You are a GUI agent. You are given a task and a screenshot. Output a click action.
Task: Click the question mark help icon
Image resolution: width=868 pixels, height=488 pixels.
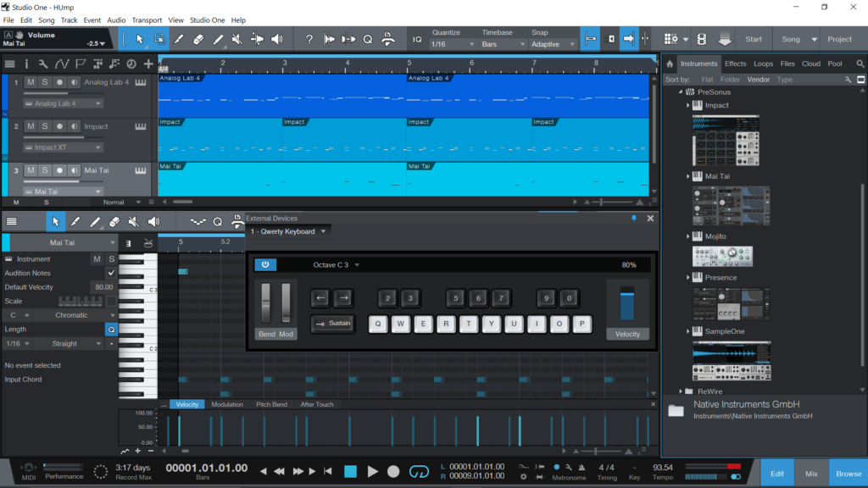pyautogui.click(x=309, y=39)
